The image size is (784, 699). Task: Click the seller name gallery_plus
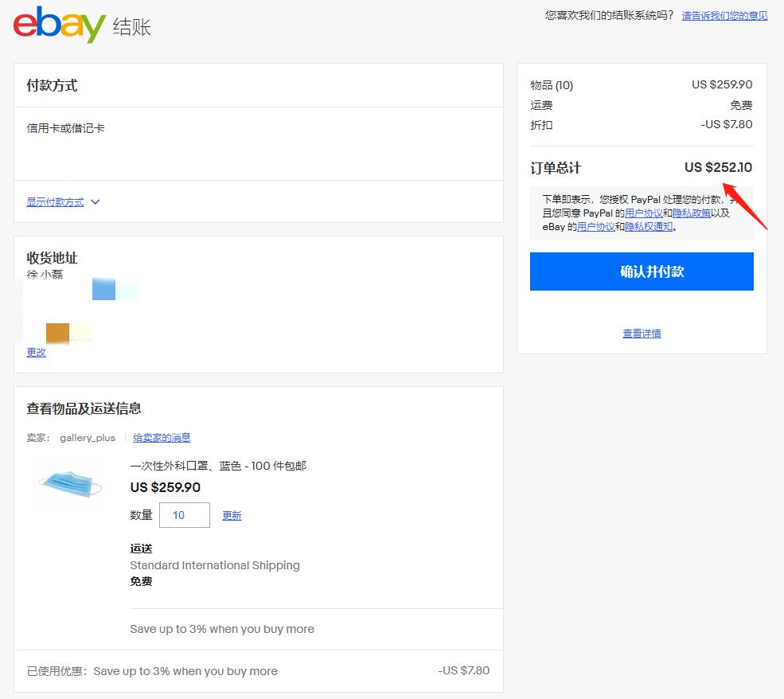[88, 437]
